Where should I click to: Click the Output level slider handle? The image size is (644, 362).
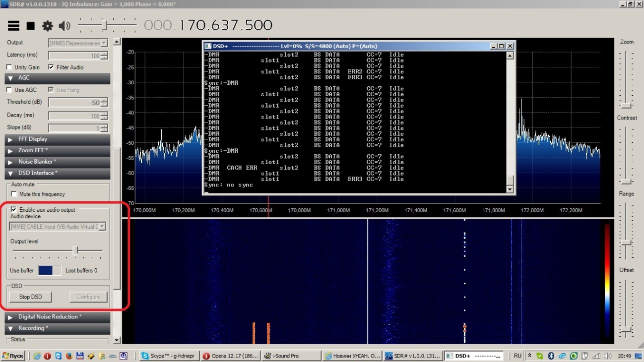tap(75, 251)
